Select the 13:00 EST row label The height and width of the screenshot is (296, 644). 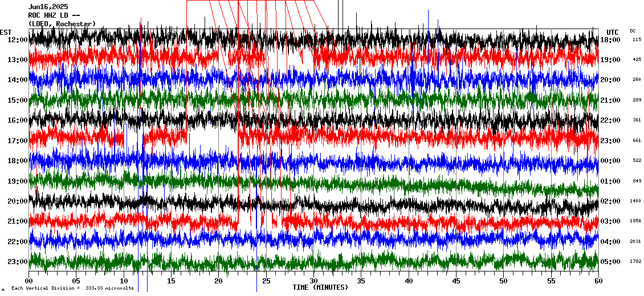(x=17, y=60)
